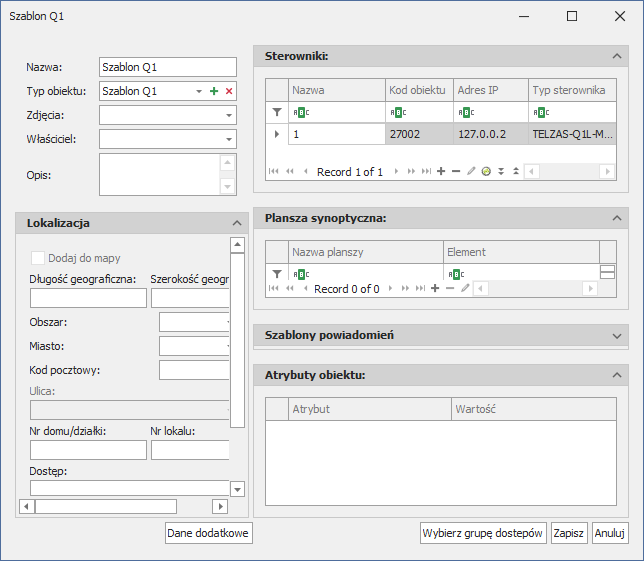The image size is (644, 561).
Task: Open the Właściciel dropdown
Action: tap(229, 139)
